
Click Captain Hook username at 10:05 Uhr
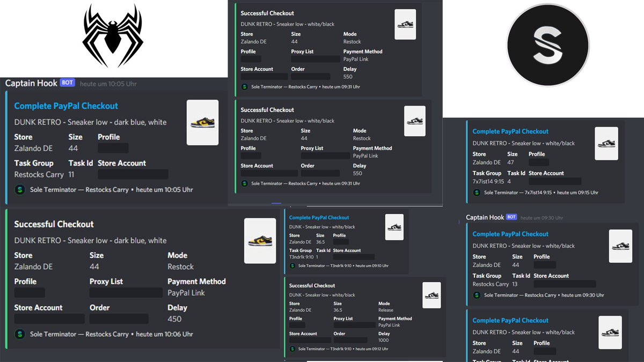click(x=31, y=83)
